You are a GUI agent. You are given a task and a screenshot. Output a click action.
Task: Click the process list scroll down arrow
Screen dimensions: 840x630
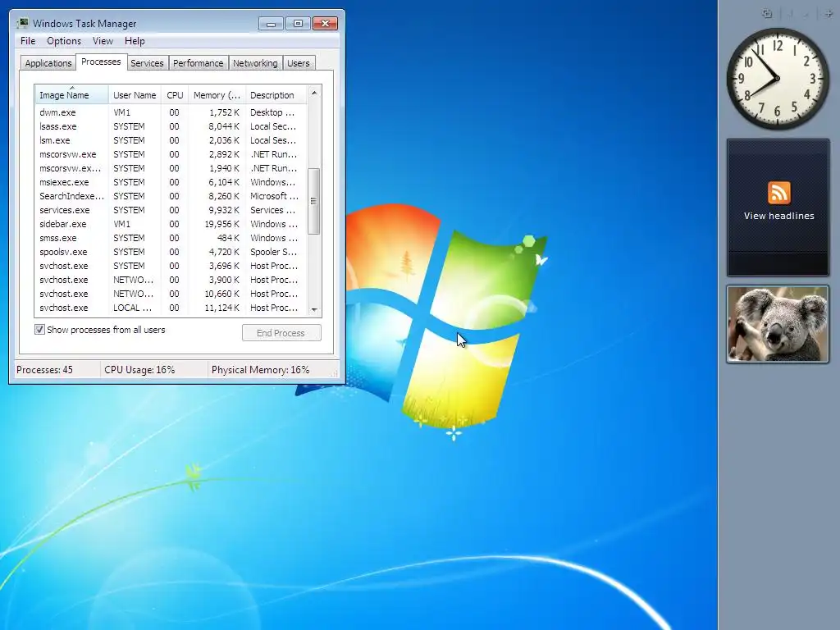[314, 309]
